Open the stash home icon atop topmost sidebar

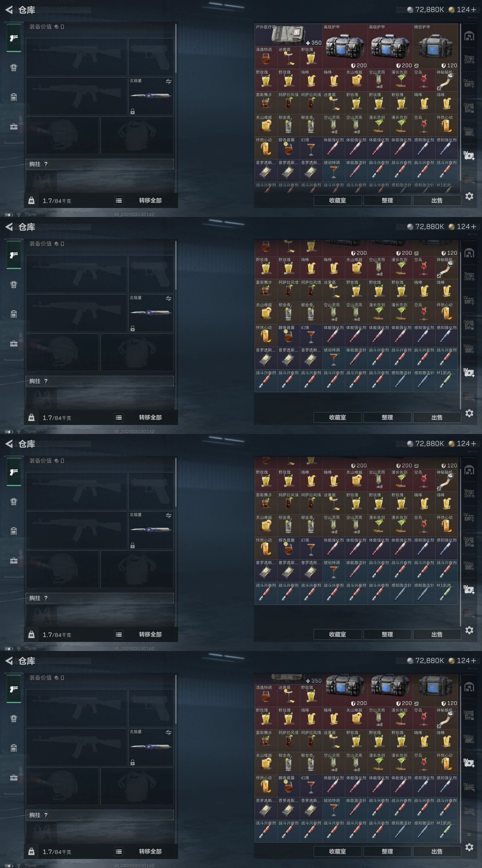(x=469, y=36)
